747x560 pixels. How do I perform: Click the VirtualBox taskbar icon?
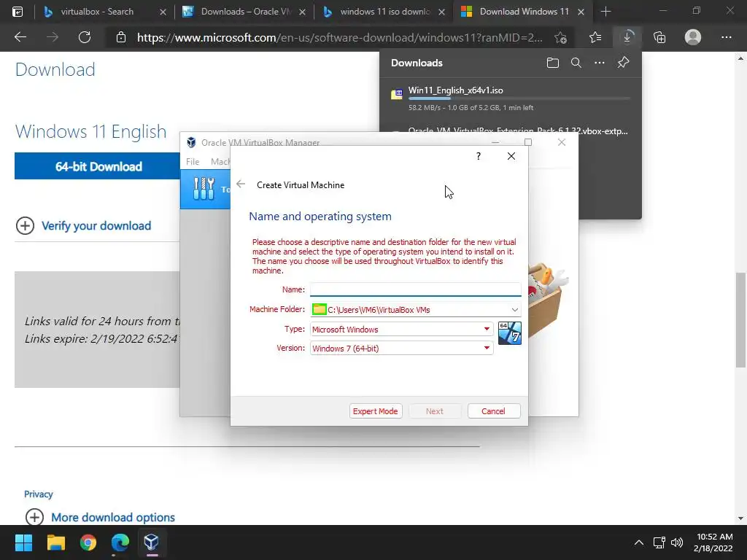click(152, 542)
